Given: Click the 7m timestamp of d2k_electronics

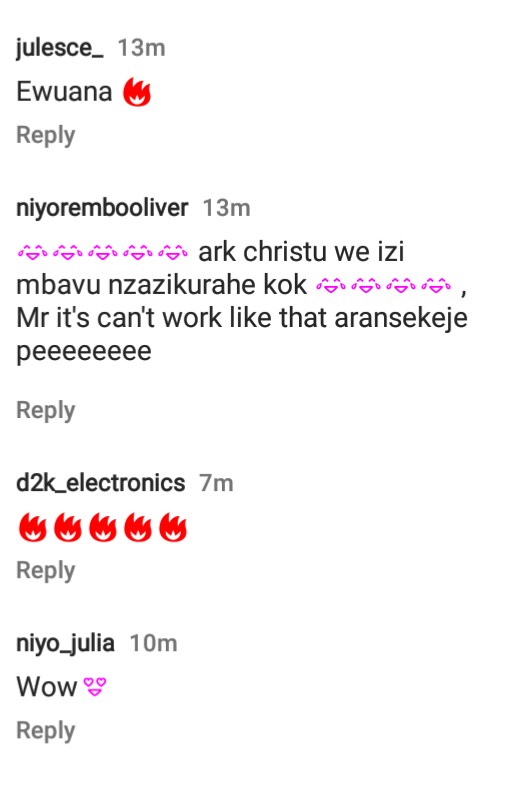Looking at the screenshot, I should [216, 483].
